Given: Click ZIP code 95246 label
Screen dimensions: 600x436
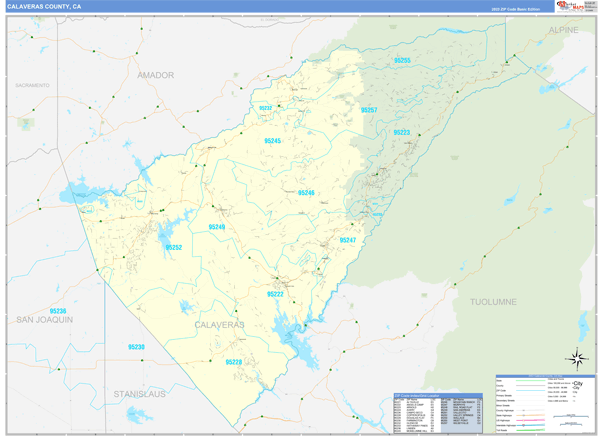Looking at the screenshot, I should [305, 193].
